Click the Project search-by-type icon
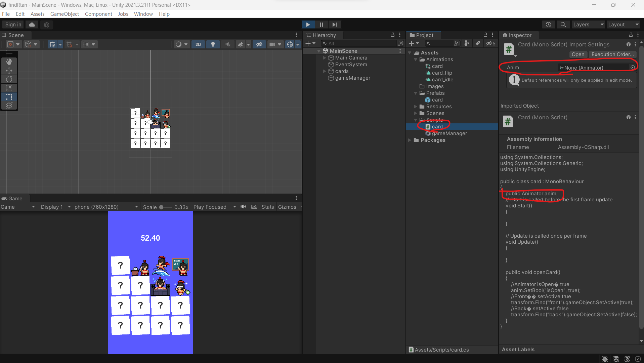The width and height of the screenshot is (644, 363). pyautogui.click(x=467, y=43)
